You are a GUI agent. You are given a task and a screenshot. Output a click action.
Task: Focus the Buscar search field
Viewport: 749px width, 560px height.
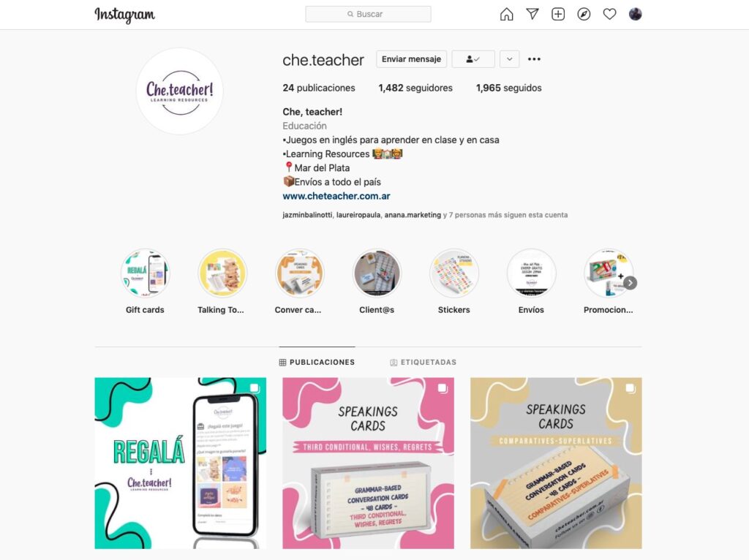[x=369, y=15]
